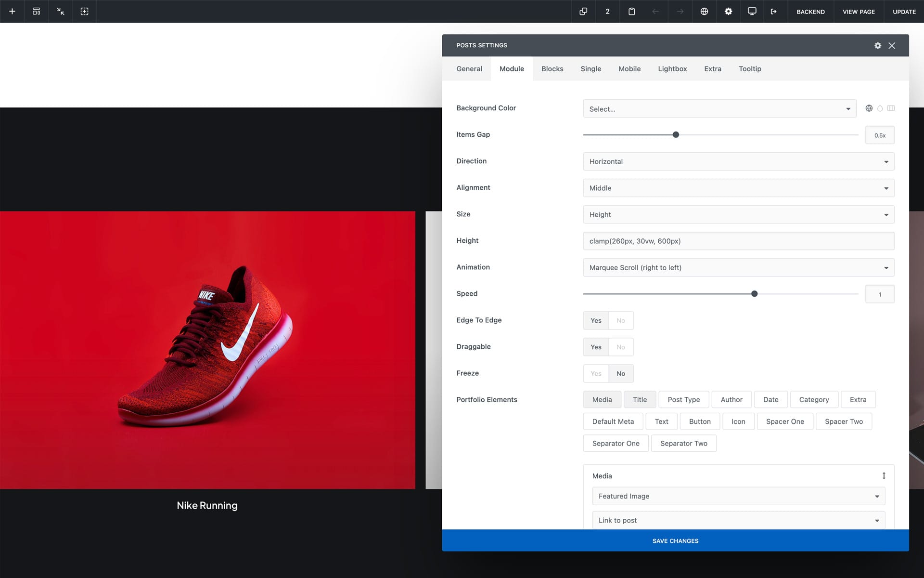The width and height of the screenshot is (924, 578).
Task: Switch to the Blocks tab
Action: tap(552, 69)
